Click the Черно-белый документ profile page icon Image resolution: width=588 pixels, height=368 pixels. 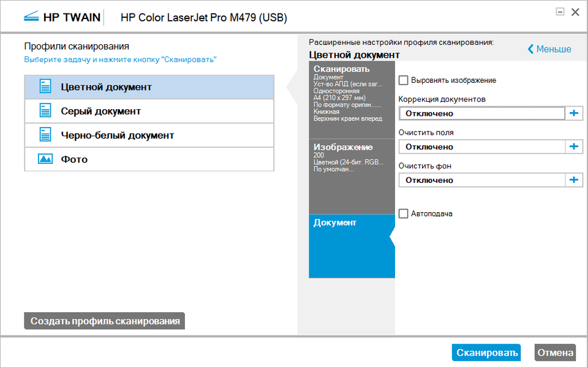coord(45,135)
